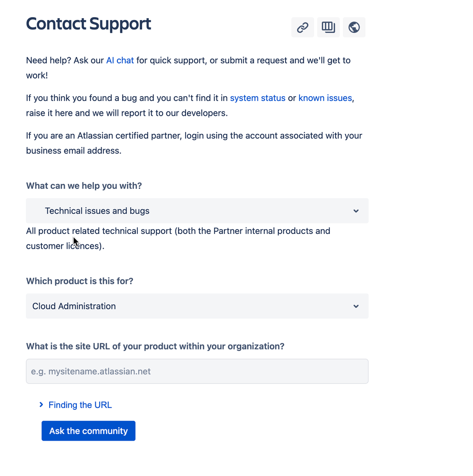
Task: Click the columns icon beside the link icon
Action: [328, 27]
